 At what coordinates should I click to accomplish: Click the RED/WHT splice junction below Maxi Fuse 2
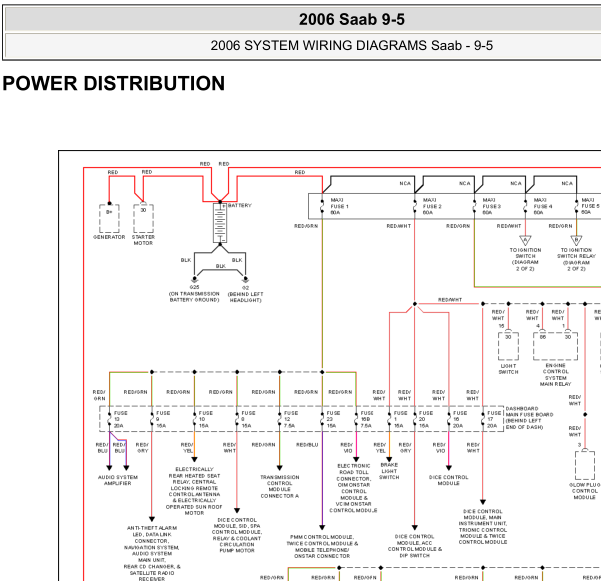[x=415, y=304]
